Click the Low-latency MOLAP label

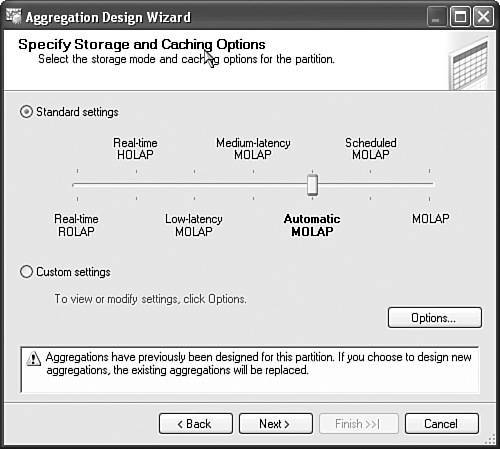[194, 225]
